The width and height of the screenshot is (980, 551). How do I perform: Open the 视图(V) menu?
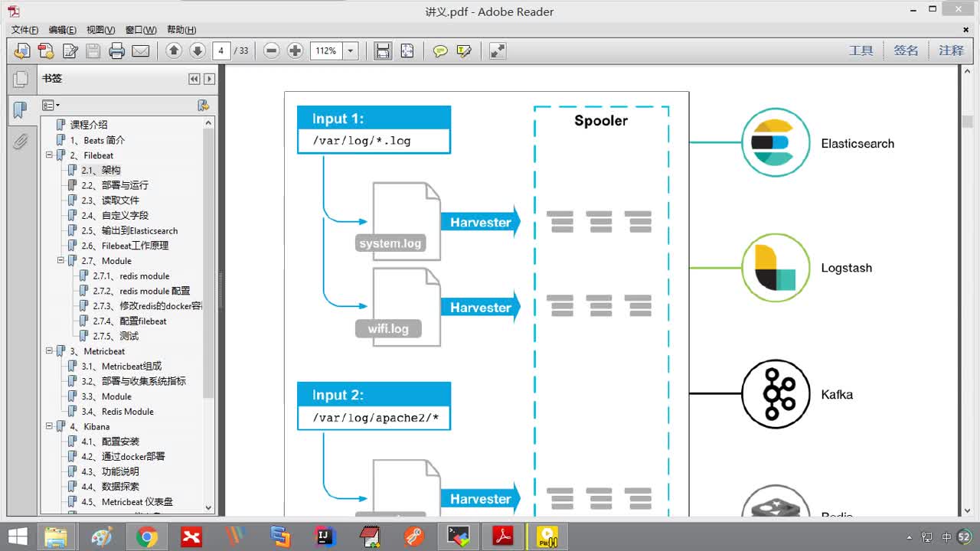tap(100, 30)
